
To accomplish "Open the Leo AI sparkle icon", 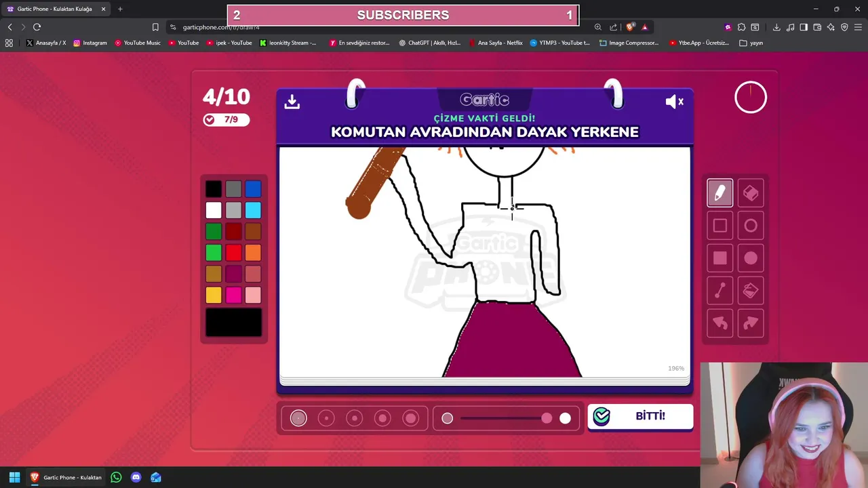I will point(831,27).
